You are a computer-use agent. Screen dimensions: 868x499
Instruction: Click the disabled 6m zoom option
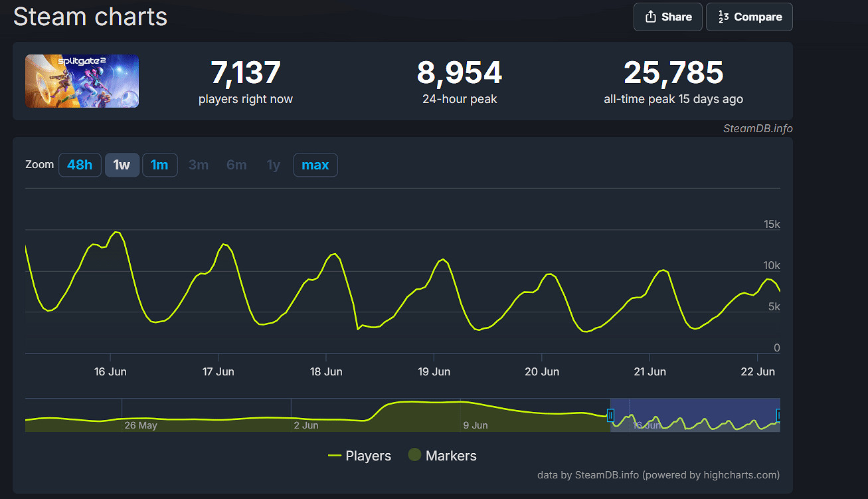[x=236, y=165]
